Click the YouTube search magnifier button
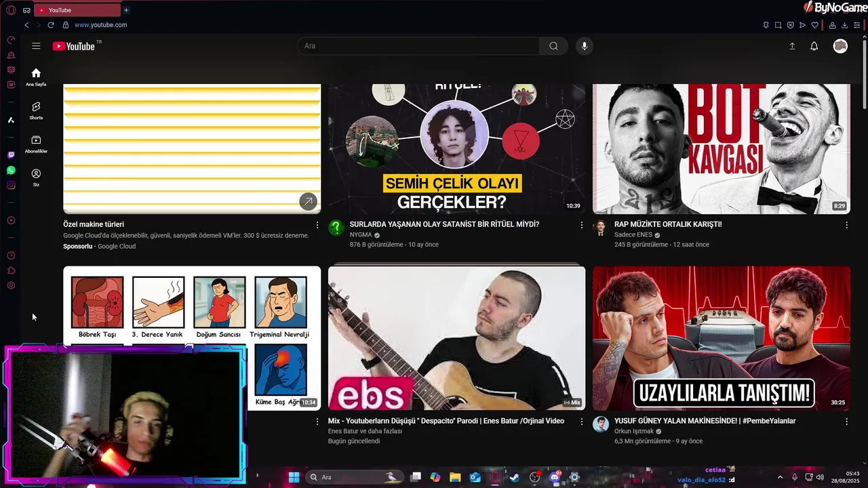 click(x=554, y=46)
